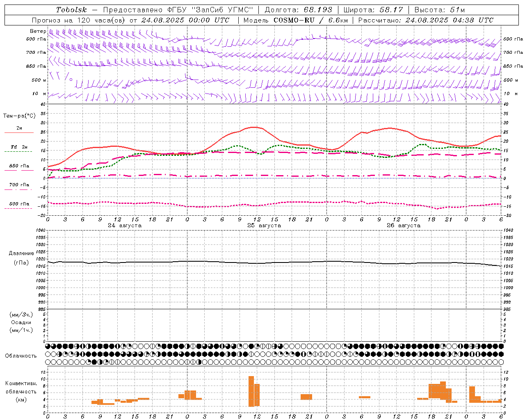Click the forecast start 24.08.2025 00:00 UTC text
The height and width of the screenshot is (420, 525).
185,20
